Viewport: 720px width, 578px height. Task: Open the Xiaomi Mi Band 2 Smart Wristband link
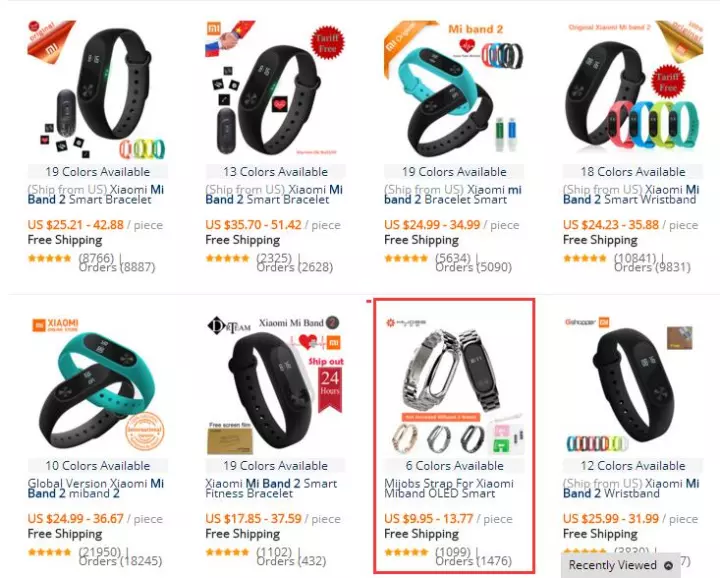pyautogui.click(x=631, y=195)
